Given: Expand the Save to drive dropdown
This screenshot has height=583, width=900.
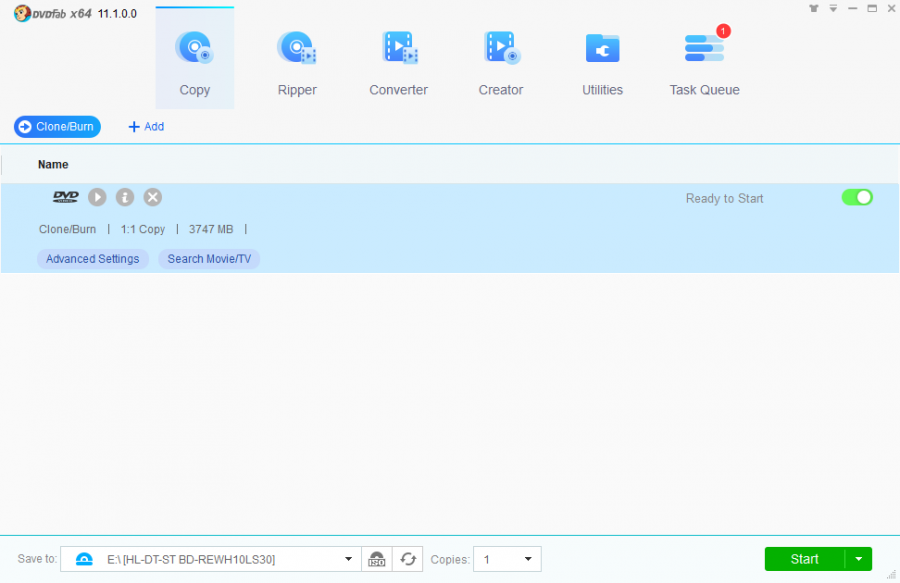Looking at the screenshot, I should pyautogui.click(x=348, y=559).
